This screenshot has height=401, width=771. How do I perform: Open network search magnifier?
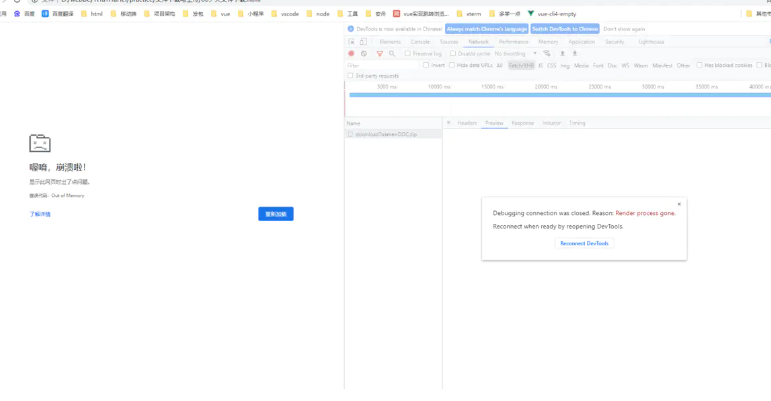pos(392,54)
